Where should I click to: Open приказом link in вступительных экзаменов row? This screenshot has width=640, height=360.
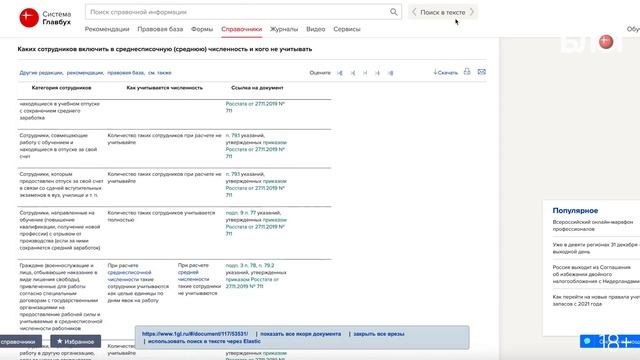click(275, 181)
